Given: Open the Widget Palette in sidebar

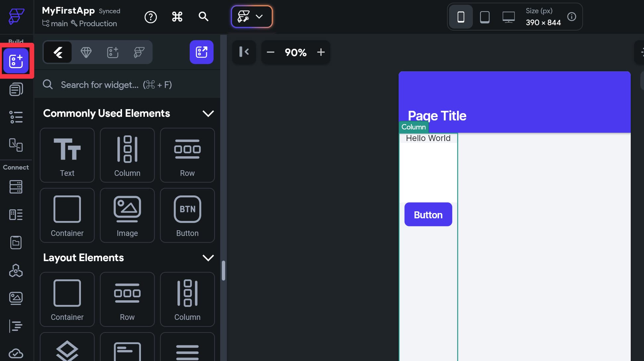Looking at the screenshot, I should pyautogui.click(x=16, y=61).
